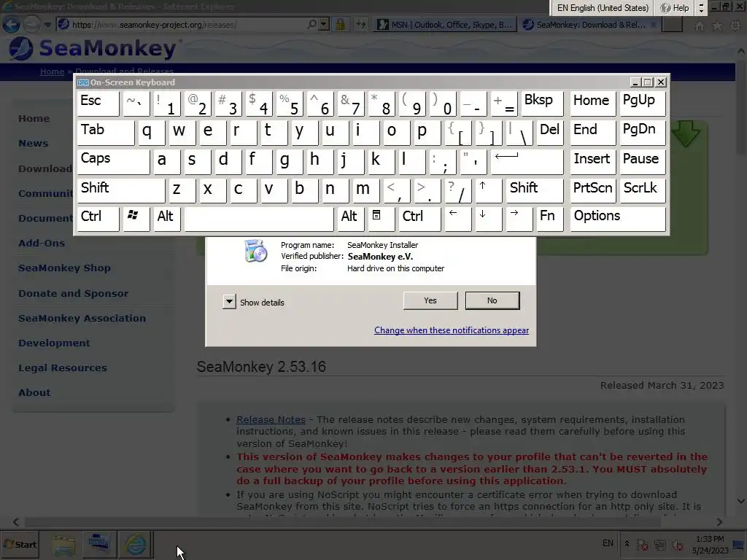The width and height of the screenshot is (747, 560).
Task: Tap the down arrow key on keyboard
Action: 488,219
